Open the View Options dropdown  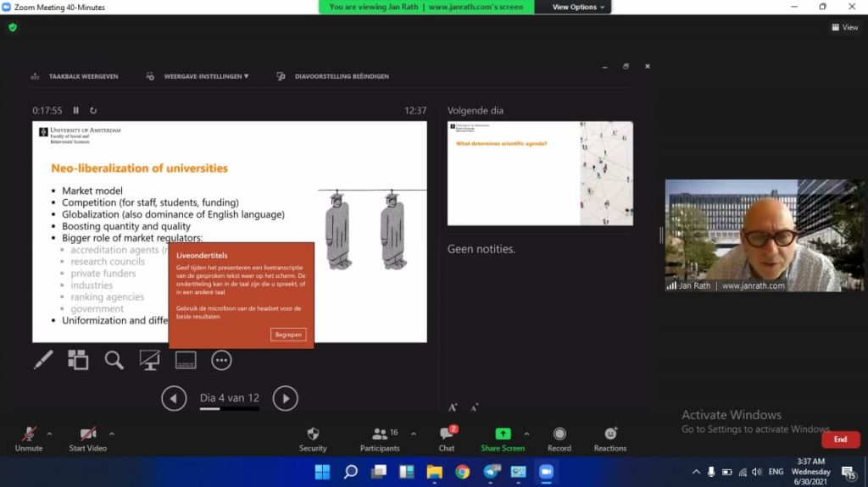click(579, 7)
